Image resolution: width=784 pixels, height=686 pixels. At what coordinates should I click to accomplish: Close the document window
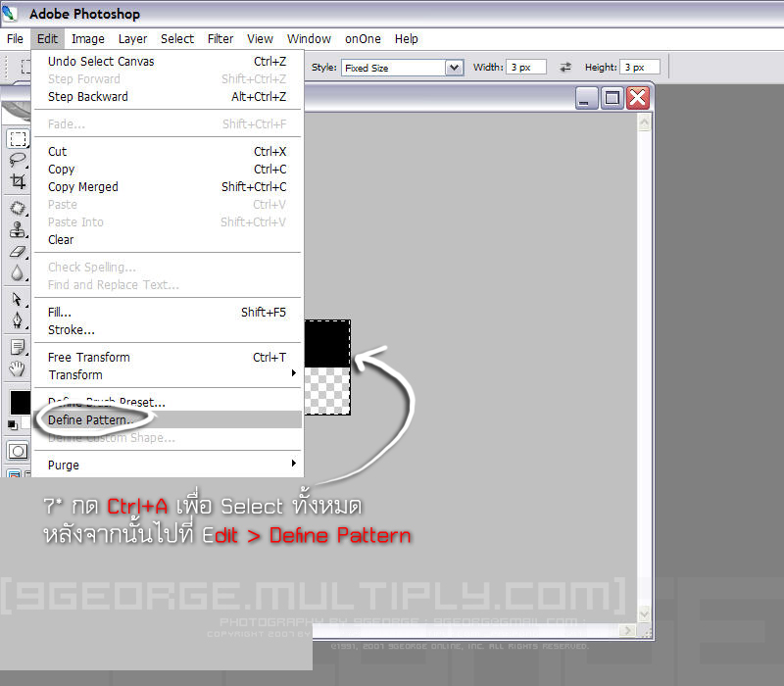638,97
